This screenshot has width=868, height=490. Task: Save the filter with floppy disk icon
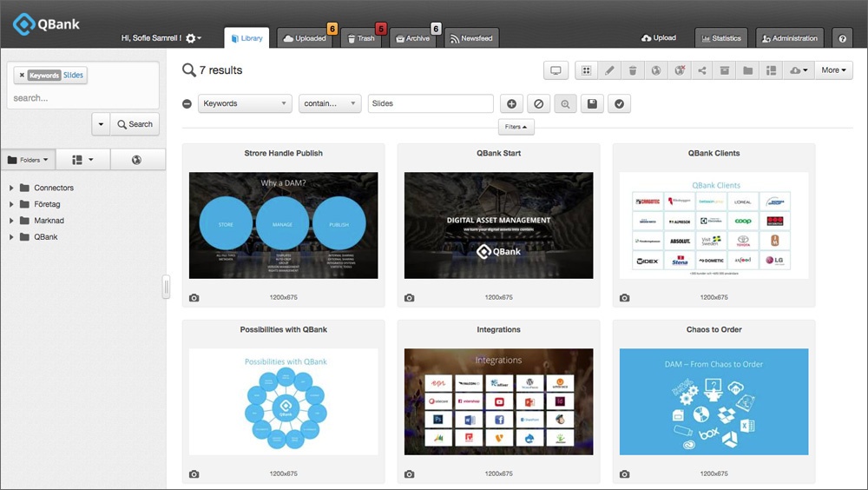click(x=592, y=103)
